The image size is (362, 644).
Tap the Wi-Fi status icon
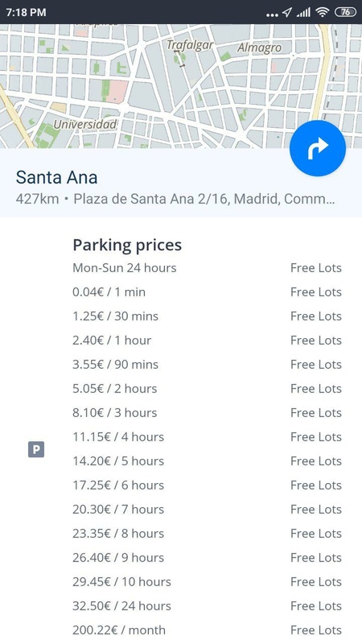tap(323, 12)
